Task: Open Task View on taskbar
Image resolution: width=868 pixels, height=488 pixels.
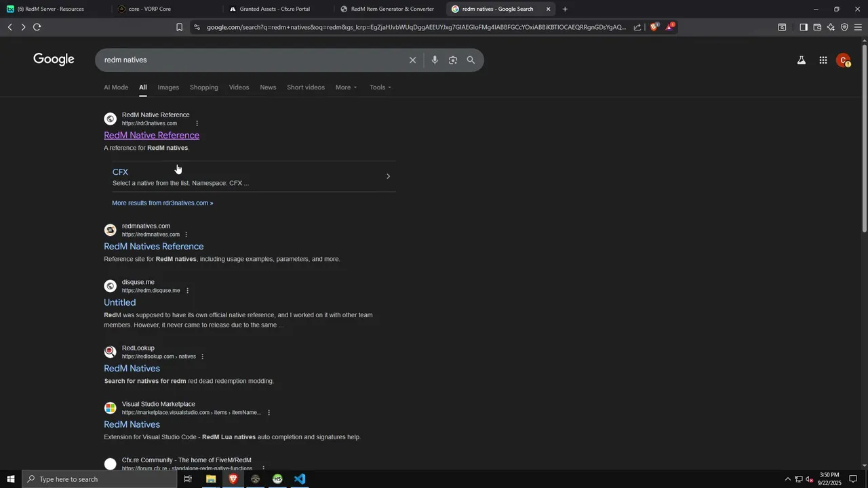Action: pyautogui.click(x=188, y=479)
